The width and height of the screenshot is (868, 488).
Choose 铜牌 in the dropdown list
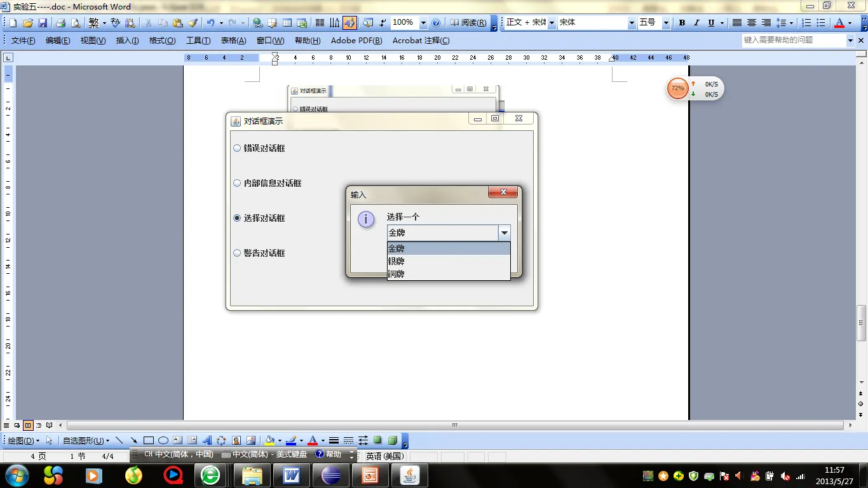tap(449, 274)
